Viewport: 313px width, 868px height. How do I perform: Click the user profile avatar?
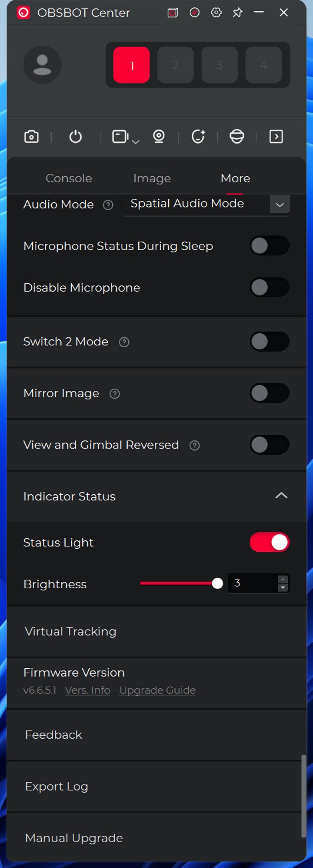pyautogui.click(x=42, y=65)
